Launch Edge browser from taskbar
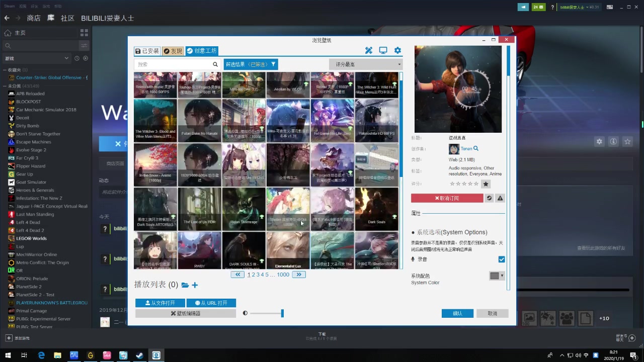Viewport: 644px width, 362px height. [x=41, y=355]
